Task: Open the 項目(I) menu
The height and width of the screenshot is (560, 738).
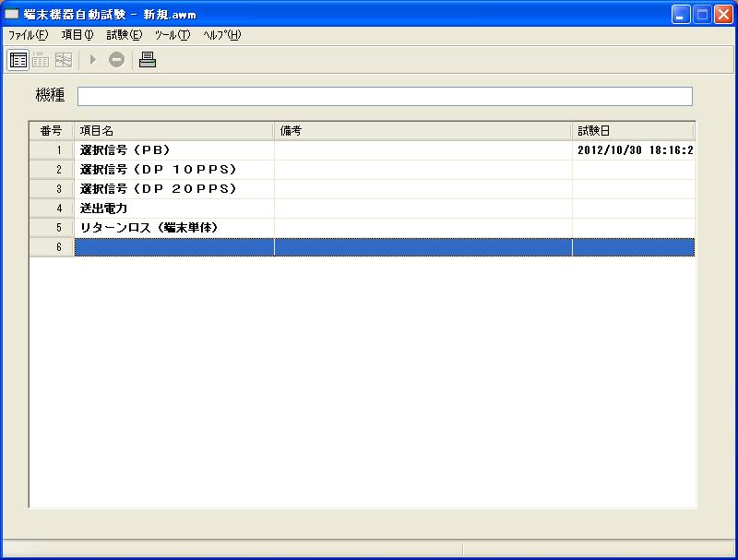Action: point(77,35)
